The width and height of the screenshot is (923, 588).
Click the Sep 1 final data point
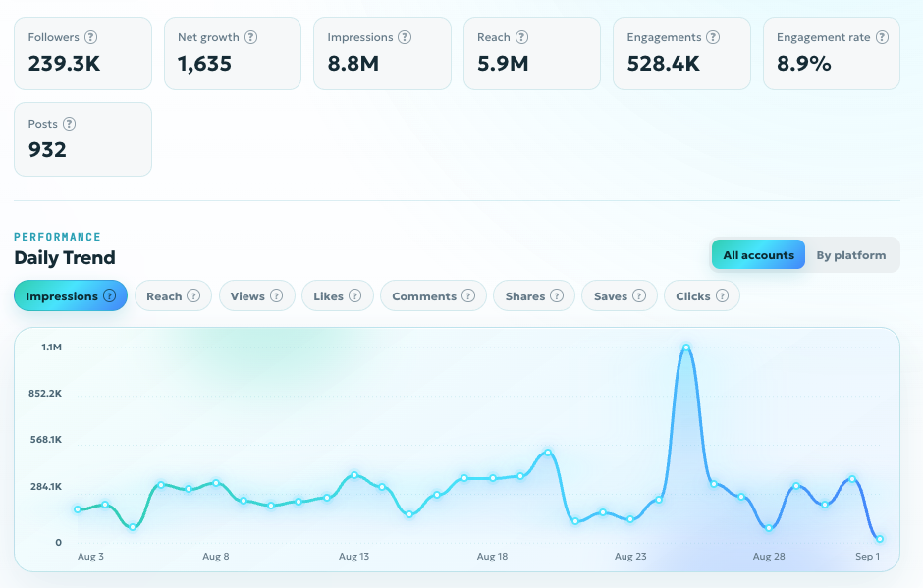[880, 539]
